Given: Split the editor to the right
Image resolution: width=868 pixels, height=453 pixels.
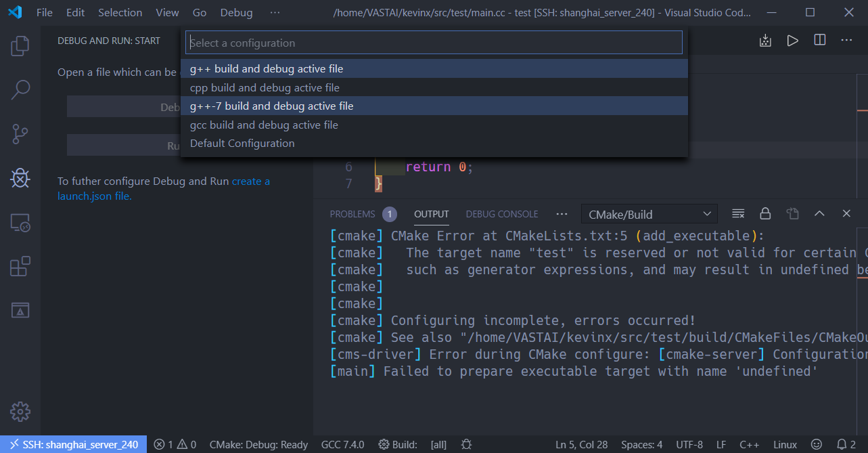Looking at the screenshot, I should tap(819, 41).
